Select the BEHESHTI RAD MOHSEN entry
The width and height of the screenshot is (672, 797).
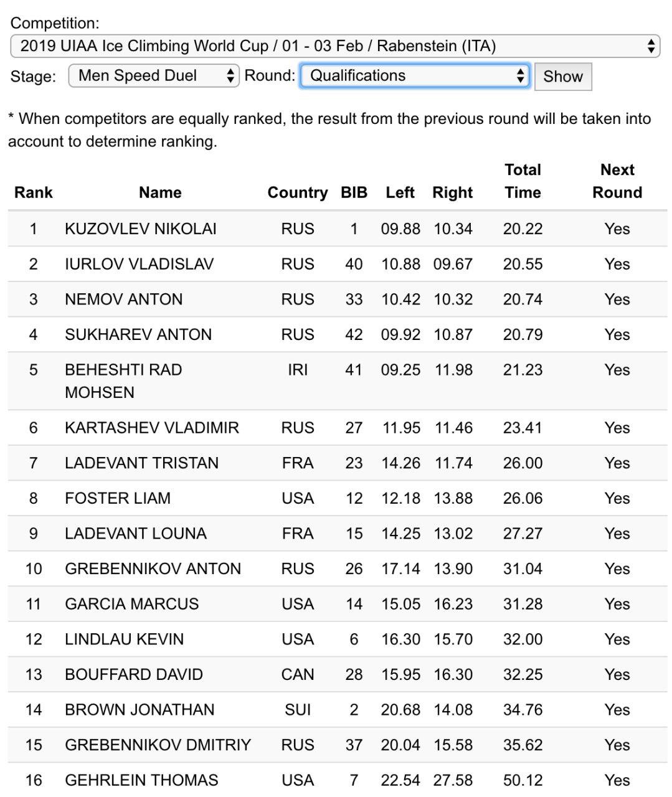tap(123, 380)
